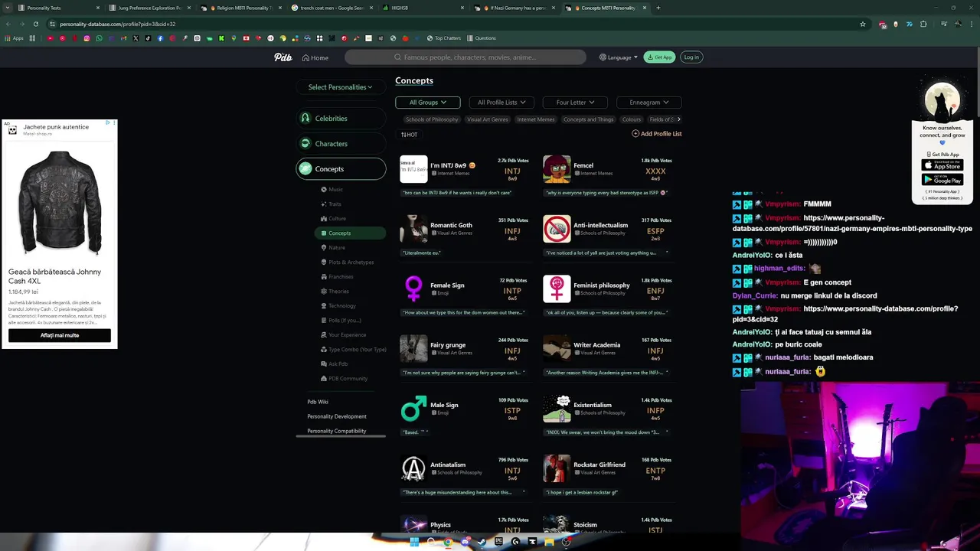Open a new browser tab
Screen dimensions: 980x551
658,8
